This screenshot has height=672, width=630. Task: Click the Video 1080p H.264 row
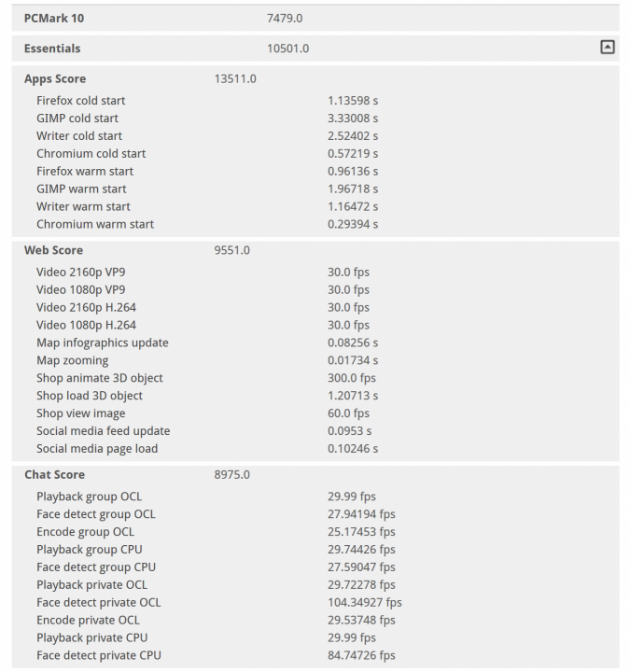[x=86, y=325]
